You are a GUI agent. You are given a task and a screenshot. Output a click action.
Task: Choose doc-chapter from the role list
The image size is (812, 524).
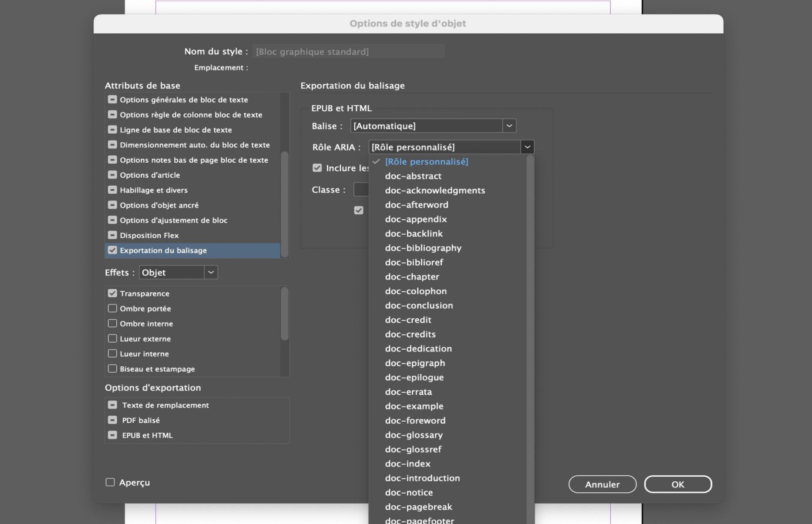pos(412,277)
